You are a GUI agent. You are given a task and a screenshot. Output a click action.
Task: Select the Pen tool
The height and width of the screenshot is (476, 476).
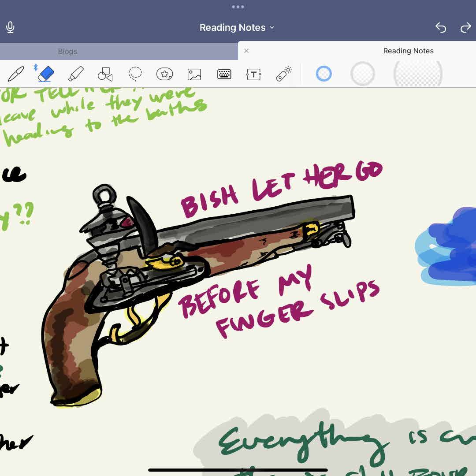16,74
